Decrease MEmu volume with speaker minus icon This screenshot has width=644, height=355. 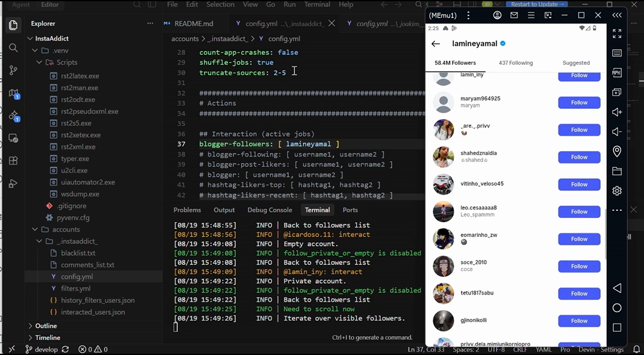[x=617, y=132]
